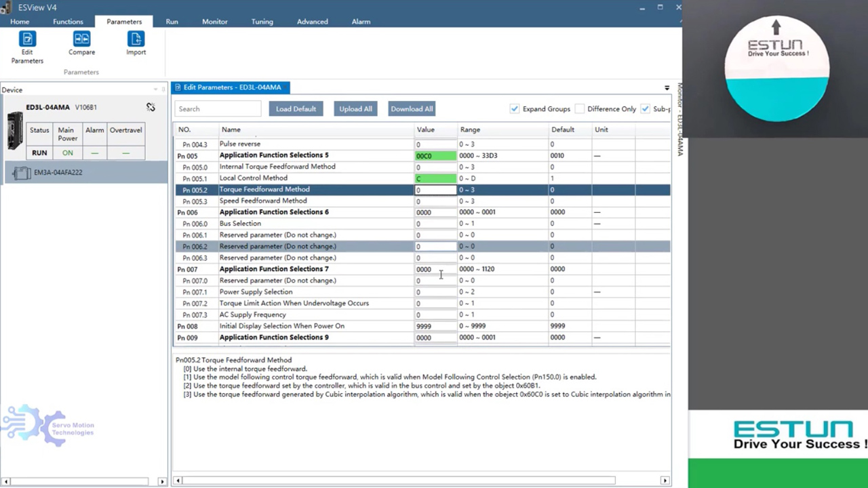Click the ESView V4 app icon in title bar

[x=6, y=7]
